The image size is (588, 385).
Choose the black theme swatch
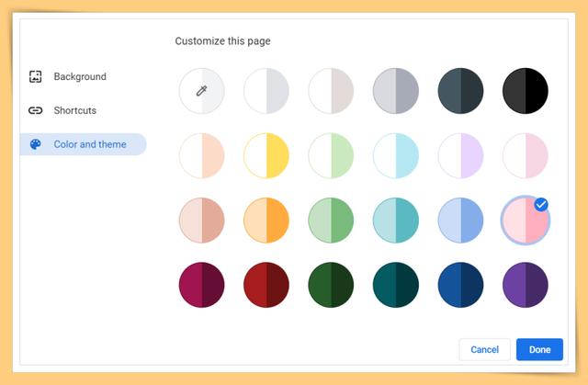tap(526, 91)
